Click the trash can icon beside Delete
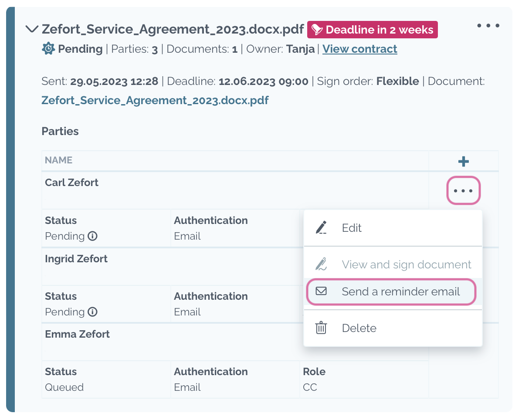 coord(321,328)
